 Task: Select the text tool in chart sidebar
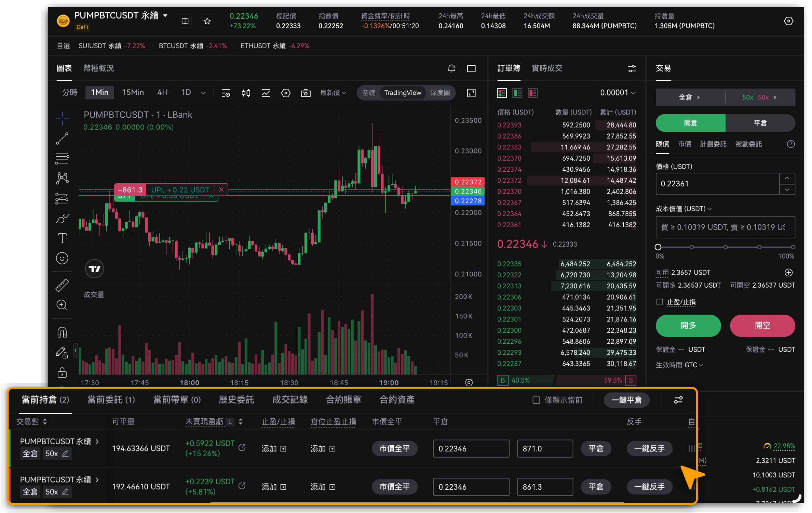[62, 238]
